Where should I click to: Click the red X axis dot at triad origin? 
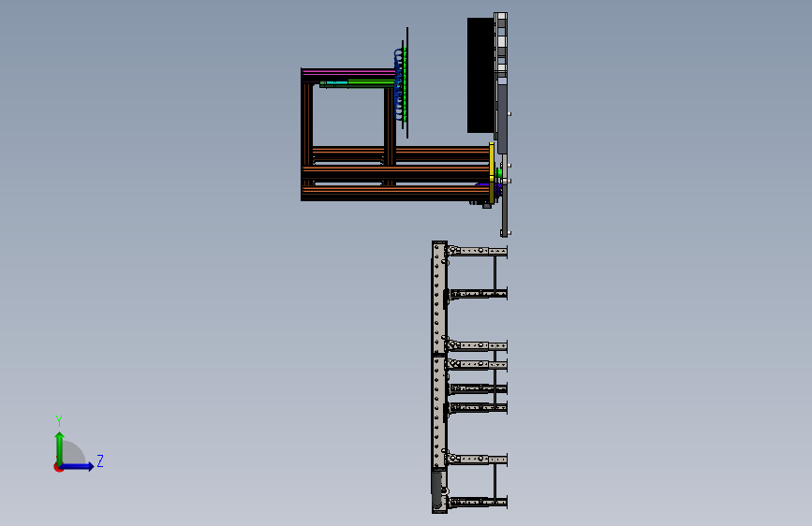58,467
